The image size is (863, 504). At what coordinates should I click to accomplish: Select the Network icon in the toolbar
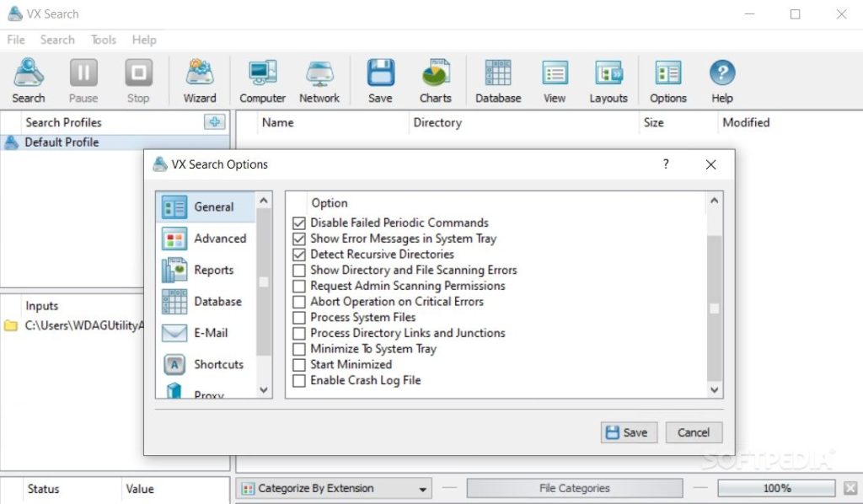click(x=319, y=78)
